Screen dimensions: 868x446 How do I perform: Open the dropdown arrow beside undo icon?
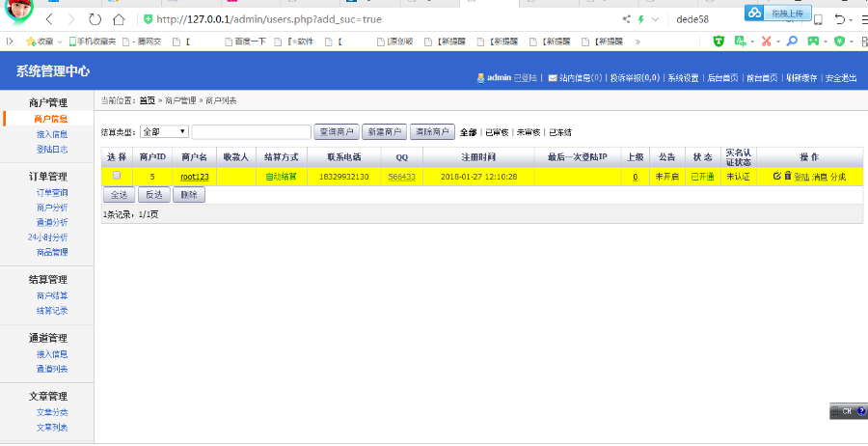[851, 20]
